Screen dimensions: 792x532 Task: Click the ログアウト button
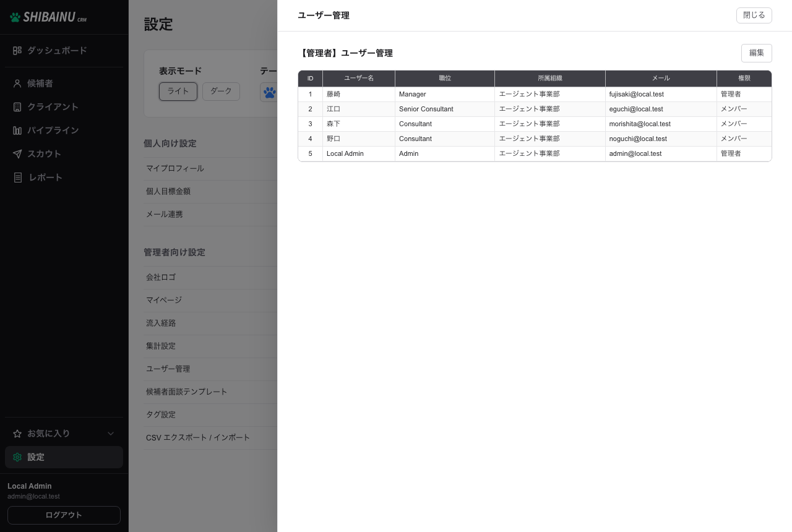64,515
